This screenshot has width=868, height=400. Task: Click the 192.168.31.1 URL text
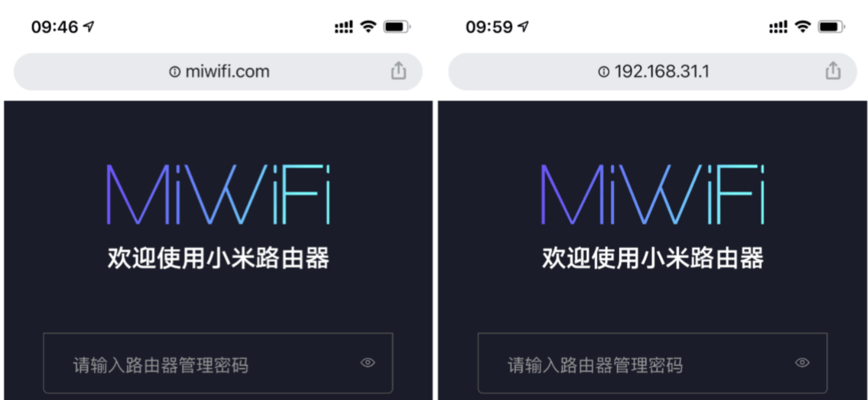tap(662, 72)
